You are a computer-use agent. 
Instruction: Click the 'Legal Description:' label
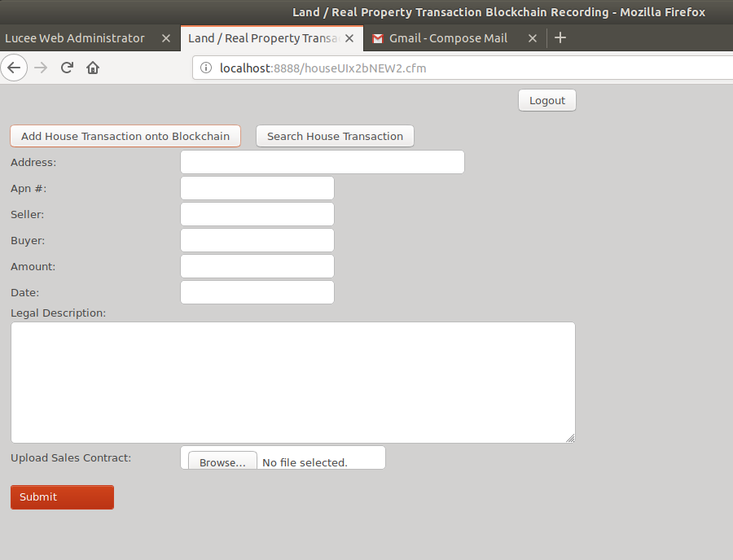click(x=59, y=313)
